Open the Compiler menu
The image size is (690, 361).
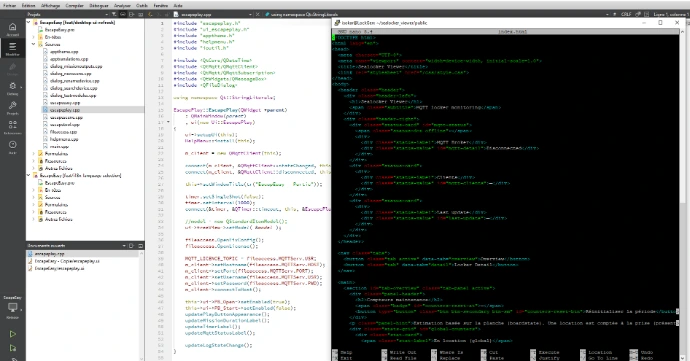coord(74,6)
